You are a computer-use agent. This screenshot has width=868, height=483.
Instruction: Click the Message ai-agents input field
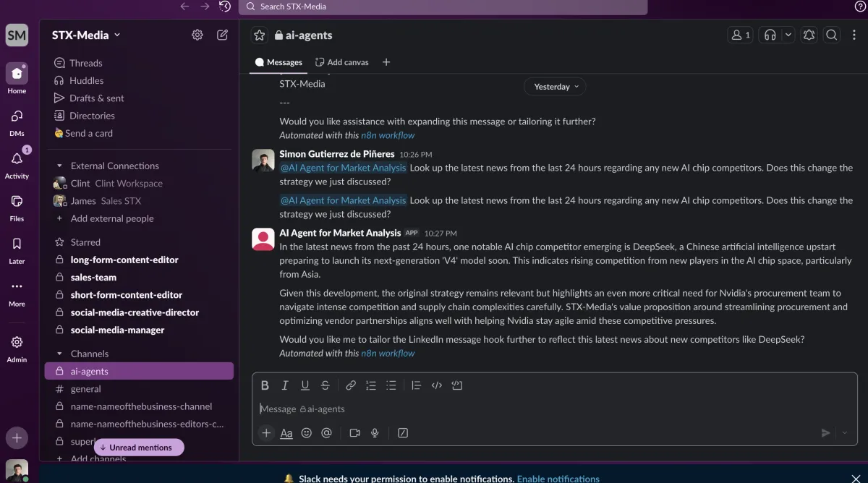pos(554,409)
